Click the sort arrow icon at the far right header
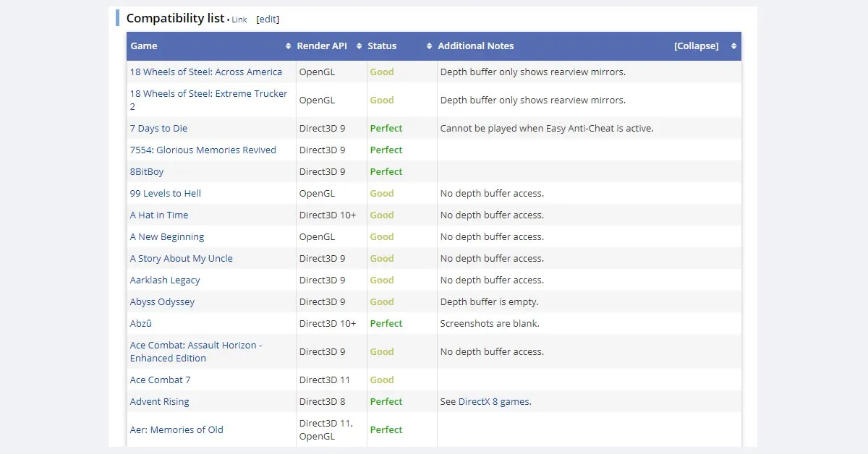This screenshot has width=868, height=454. point(733,46)
